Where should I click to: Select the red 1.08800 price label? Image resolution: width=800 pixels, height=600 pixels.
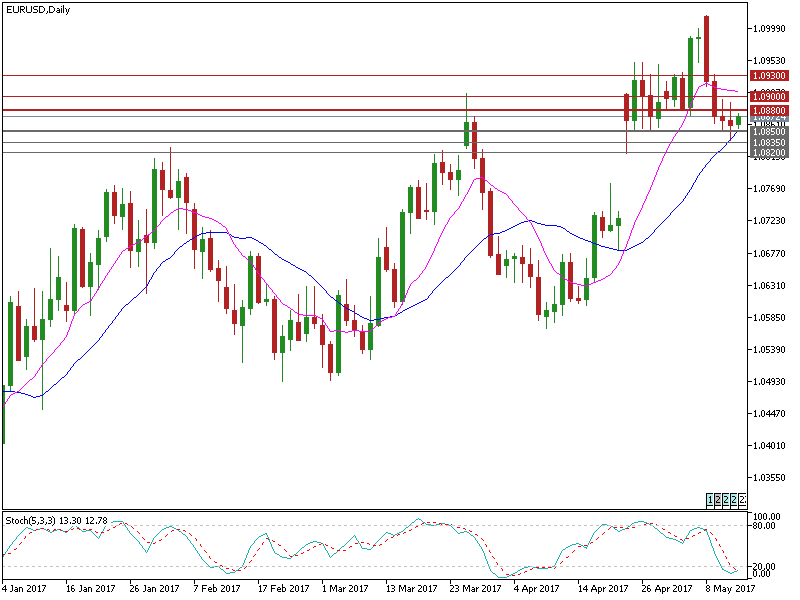[x=769, y=110]
